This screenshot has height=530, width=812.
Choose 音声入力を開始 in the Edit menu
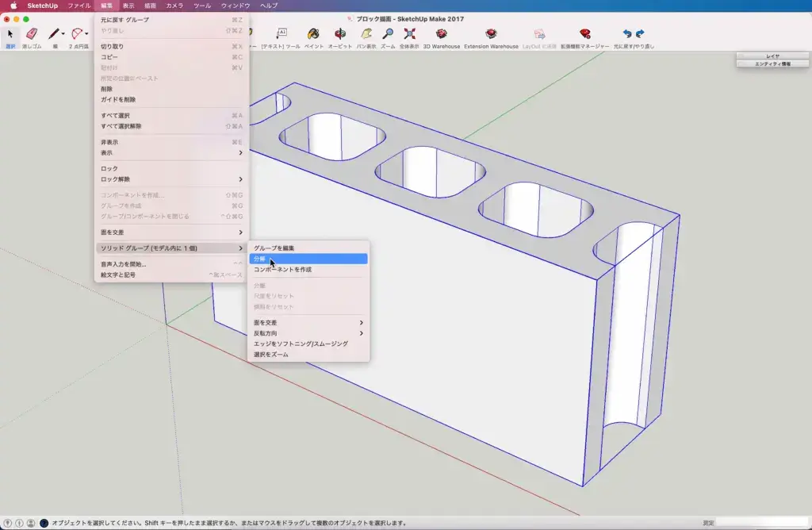tap(171, 264)
